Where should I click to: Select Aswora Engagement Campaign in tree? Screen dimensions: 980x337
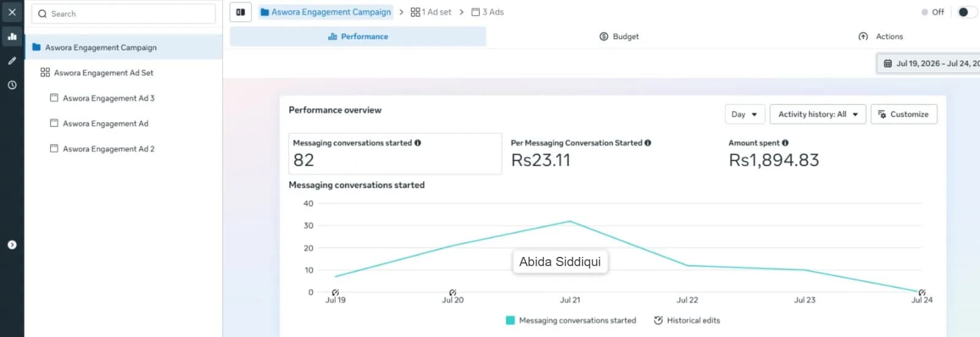pyautogui.click(x=123, y=47)
